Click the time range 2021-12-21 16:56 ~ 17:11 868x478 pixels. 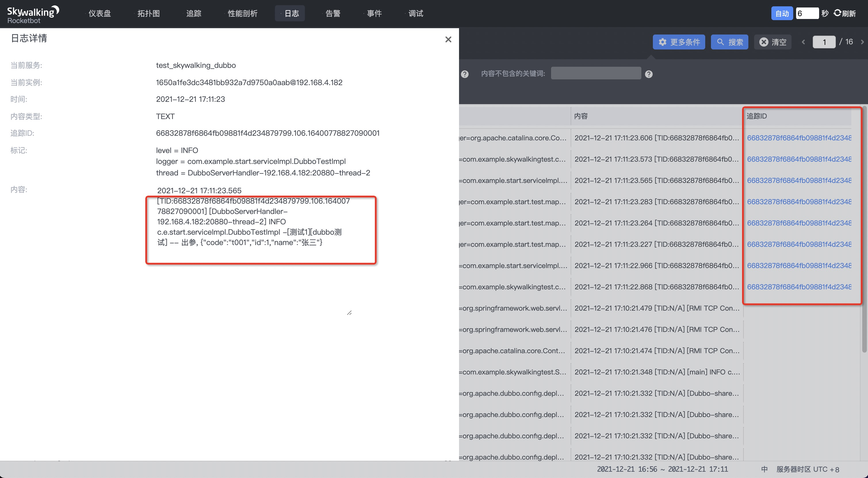(662, 469)
